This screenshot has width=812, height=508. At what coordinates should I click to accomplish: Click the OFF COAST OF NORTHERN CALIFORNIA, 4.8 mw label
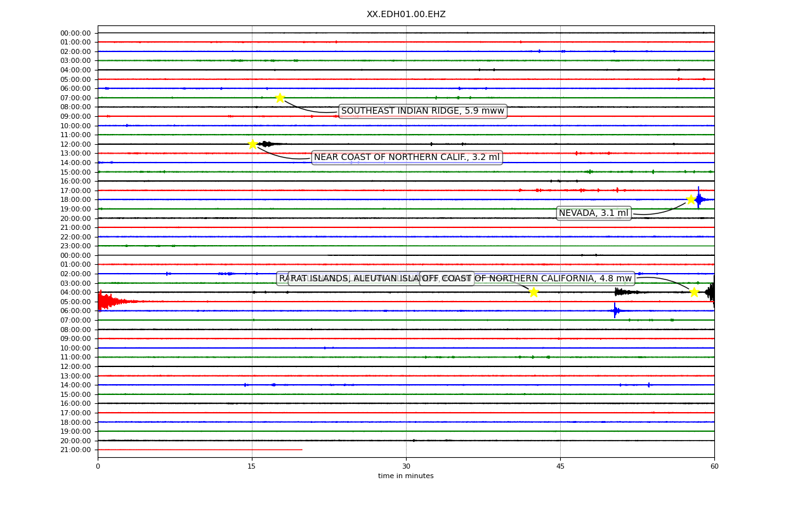[x=527, y=278]
